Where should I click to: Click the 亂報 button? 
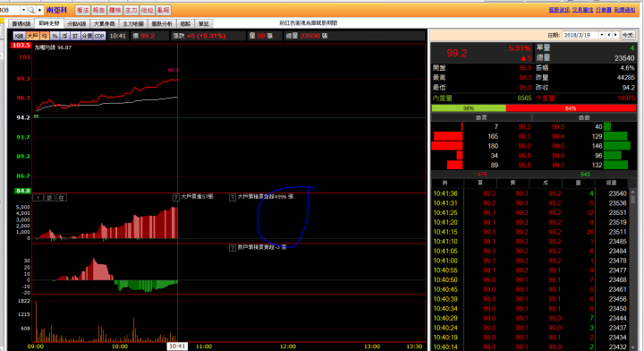[x=163, y=10]
